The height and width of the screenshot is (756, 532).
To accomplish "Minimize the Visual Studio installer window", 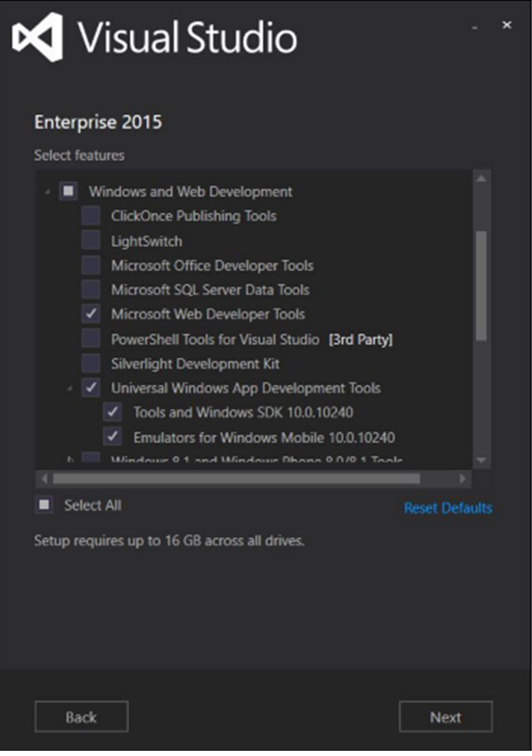I will tap(475, 27).
